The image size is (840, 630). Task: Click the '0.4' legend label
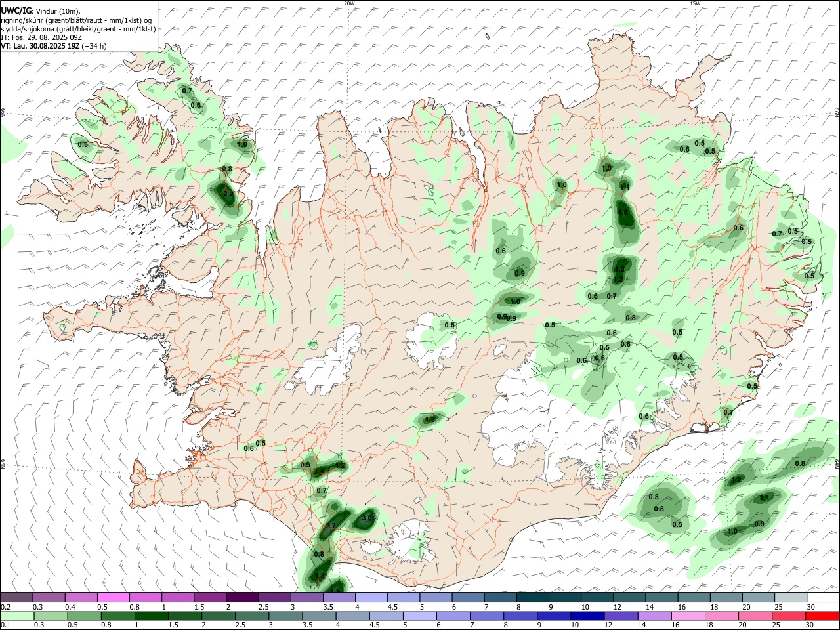pyautogui.click(x=71, y=607)
